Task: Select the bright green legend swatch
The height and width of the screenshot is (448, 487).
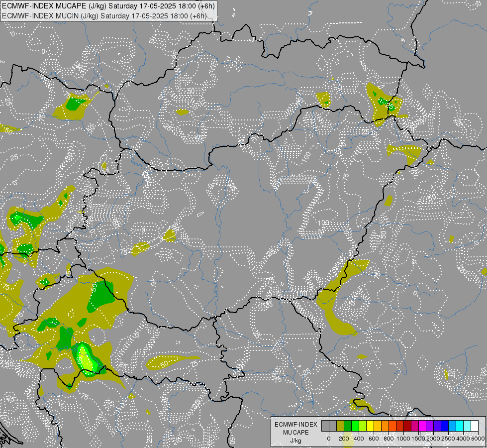Action: tap(355, 426)
